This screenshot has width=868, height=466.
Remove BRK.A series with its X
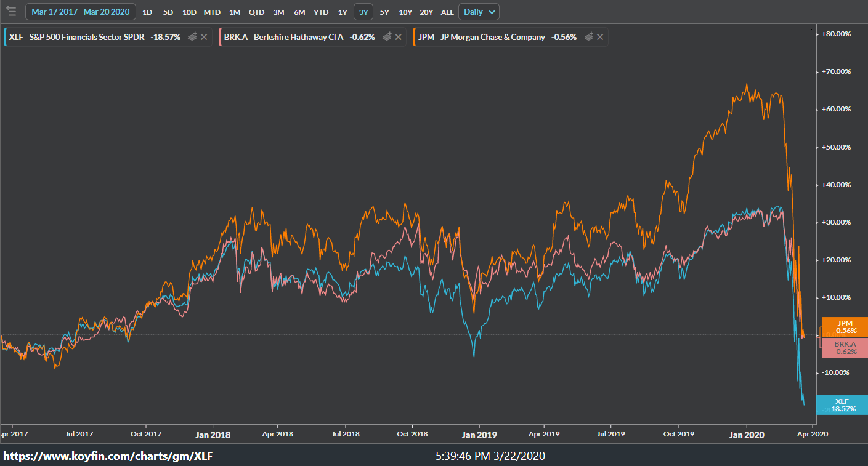coord(399,37)
